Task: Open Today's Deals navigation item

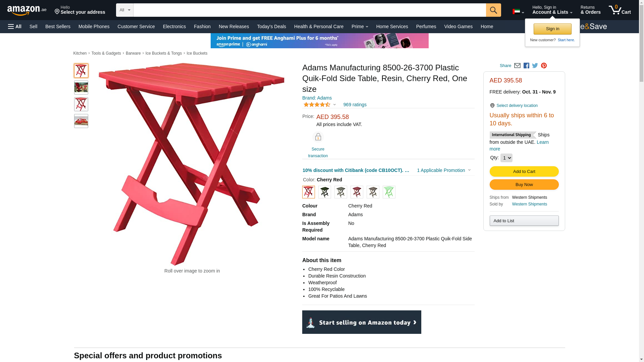Action: pyautogui.click(x=271, y=26)
